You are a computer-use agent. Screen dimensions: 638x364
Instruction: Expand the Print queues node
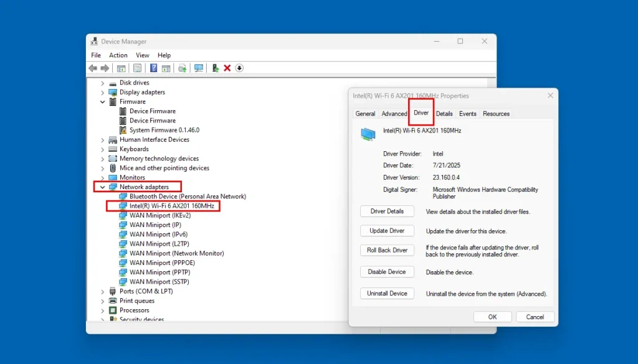click(103, 301)
